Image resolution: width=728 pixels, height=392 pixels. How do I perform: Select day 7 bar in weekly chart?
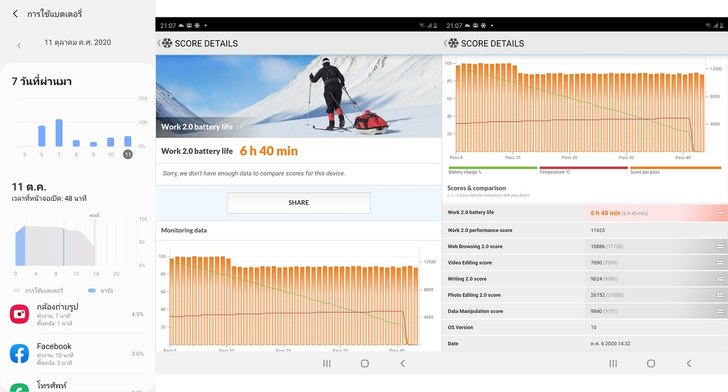[59, 133]
